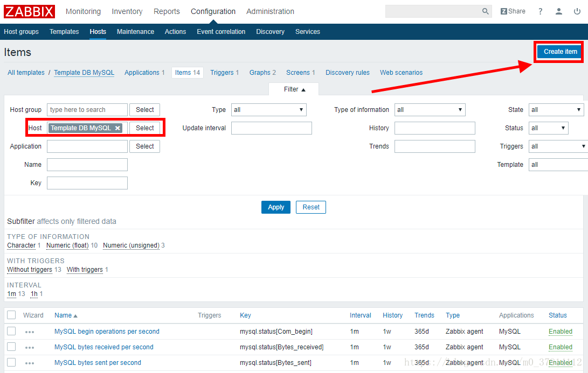Screen dimensions: 588x373
Task: Open the Zabbix Share link
Action: pyautogui.click(x=513, y=11)
